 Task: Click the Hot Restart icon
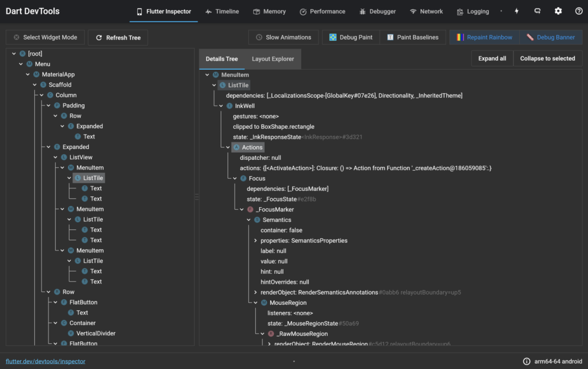coord(537,11)
